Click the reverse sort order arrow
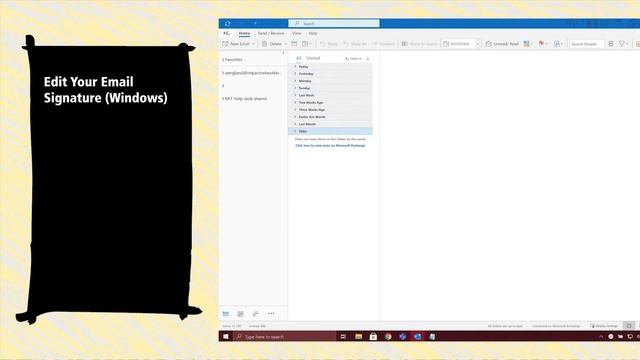The width and height of the screenshot is (640, 360). click(368, 59)
